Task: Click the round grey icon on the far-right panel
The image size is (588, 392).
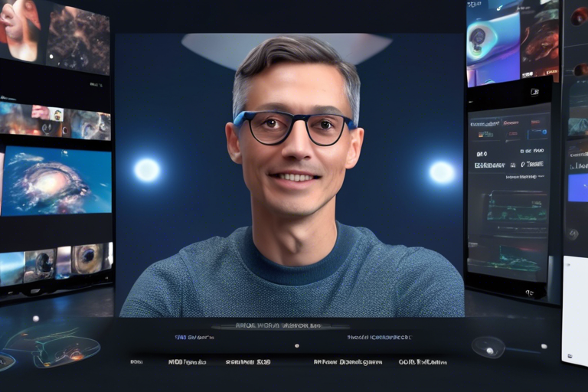Action: 573,234
